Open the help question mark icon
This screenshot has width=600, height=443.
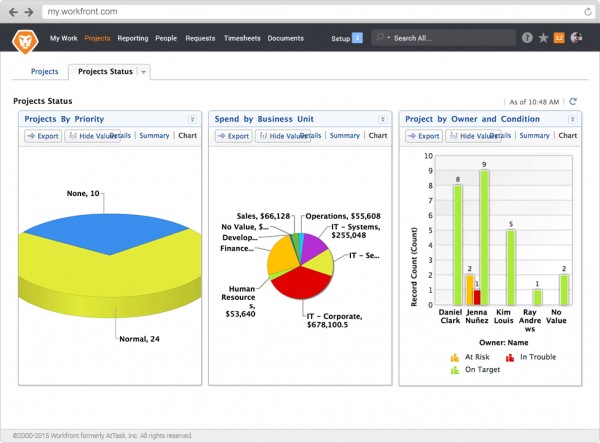(527, 38)
